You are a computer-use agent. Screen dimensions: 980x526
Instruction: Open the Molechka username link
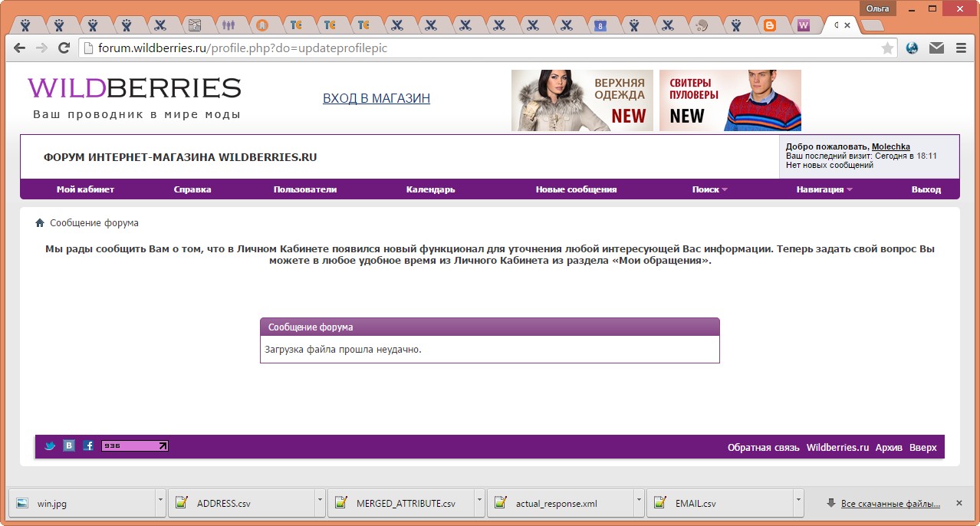[891, 146]
